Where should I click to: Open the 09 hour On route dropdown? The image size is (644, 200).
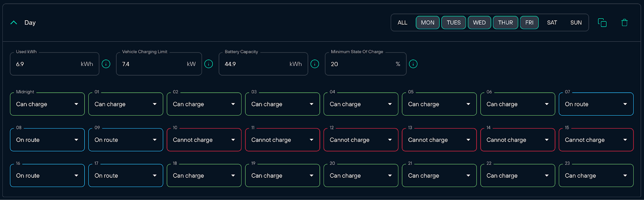(x=126, y=140)
